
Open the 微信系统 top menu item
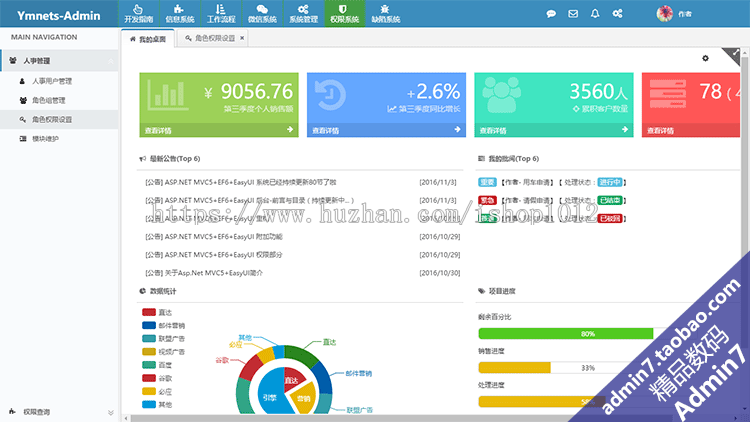262,13
